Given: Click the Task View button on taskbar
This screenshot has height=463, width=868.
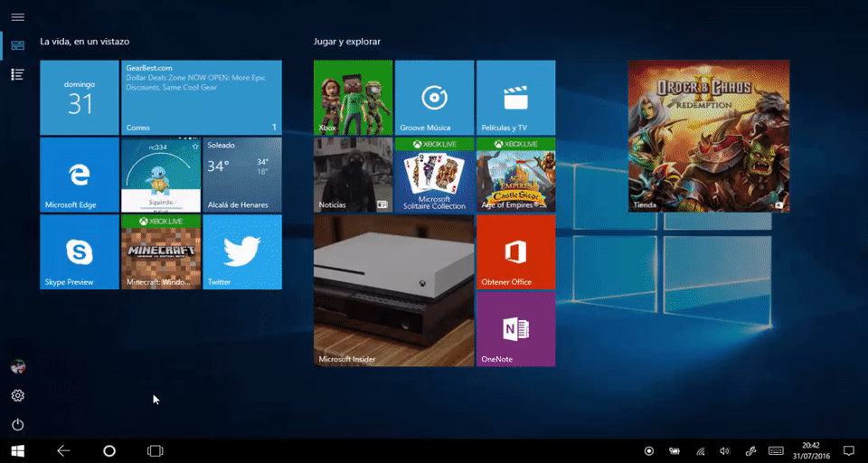Looking at the screenshot, I should point(155,450).
